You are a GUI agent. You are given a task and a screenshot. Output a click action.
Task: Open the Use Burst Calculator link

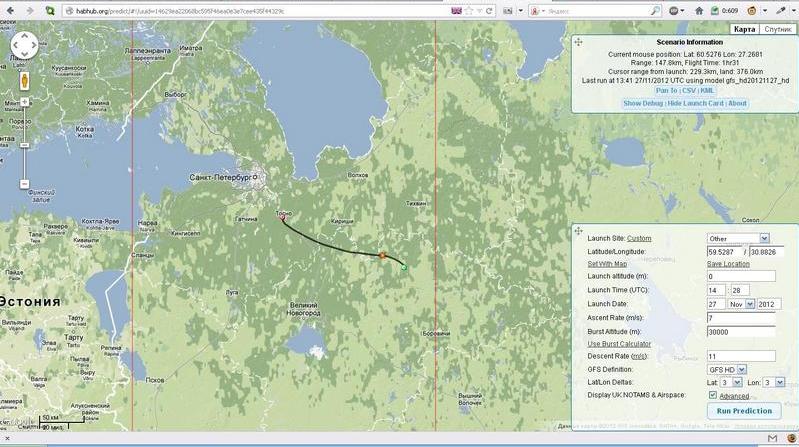[619, 343]
